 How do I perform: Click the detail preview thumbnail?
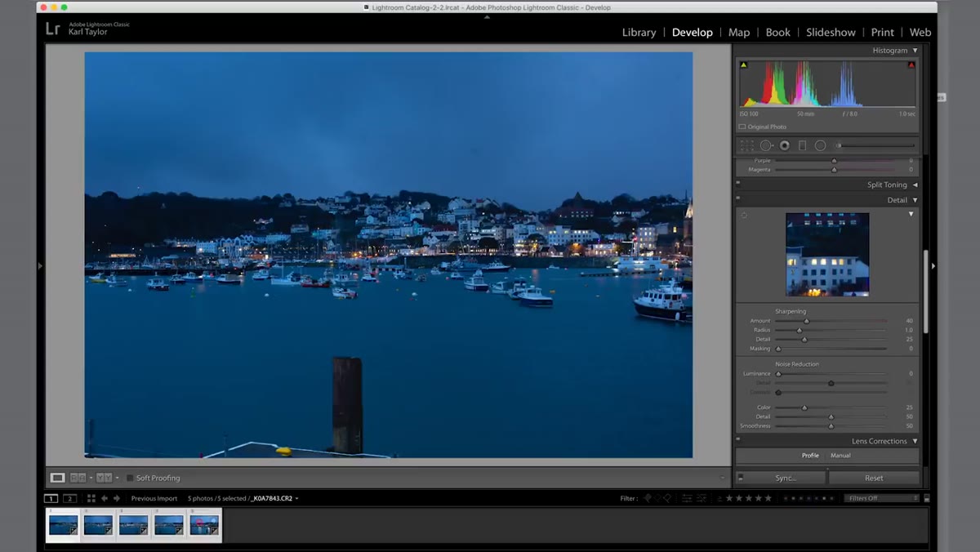(827, 254)
